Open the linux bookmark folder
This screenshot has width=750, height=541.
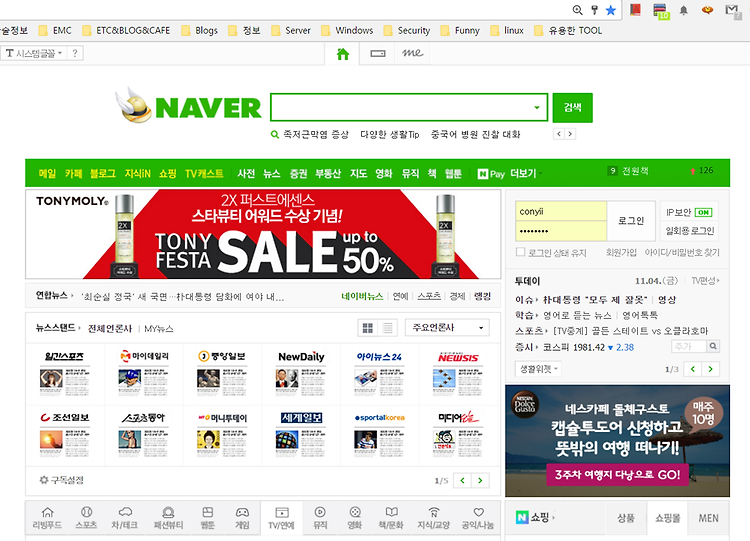[x=507, y=31]
